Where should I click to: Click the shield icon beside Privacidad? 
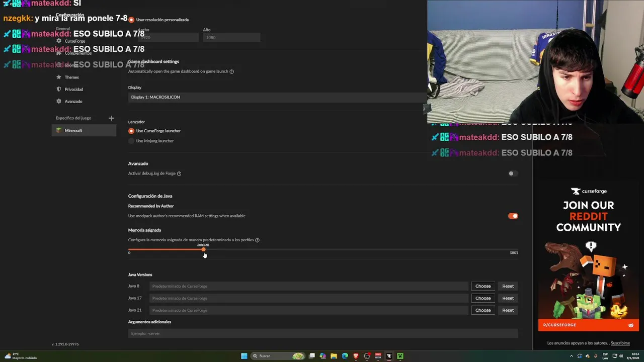pyautogui.click(x=59, y=89)
